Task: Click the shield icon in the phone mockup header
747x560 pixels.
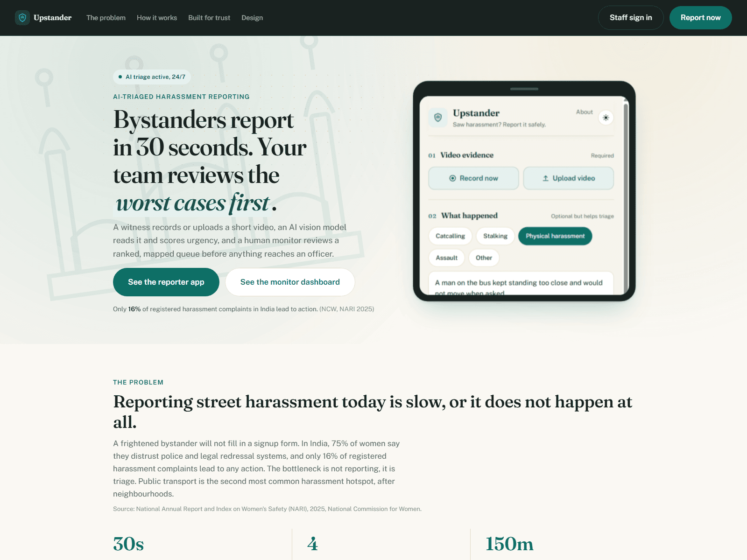Action: (438, 118)
